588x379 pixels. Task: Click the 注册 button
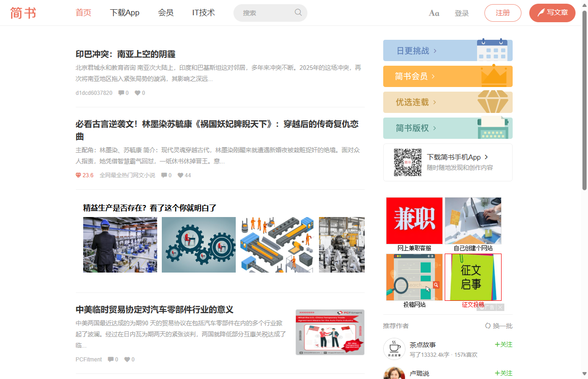(x=502, y=13)
